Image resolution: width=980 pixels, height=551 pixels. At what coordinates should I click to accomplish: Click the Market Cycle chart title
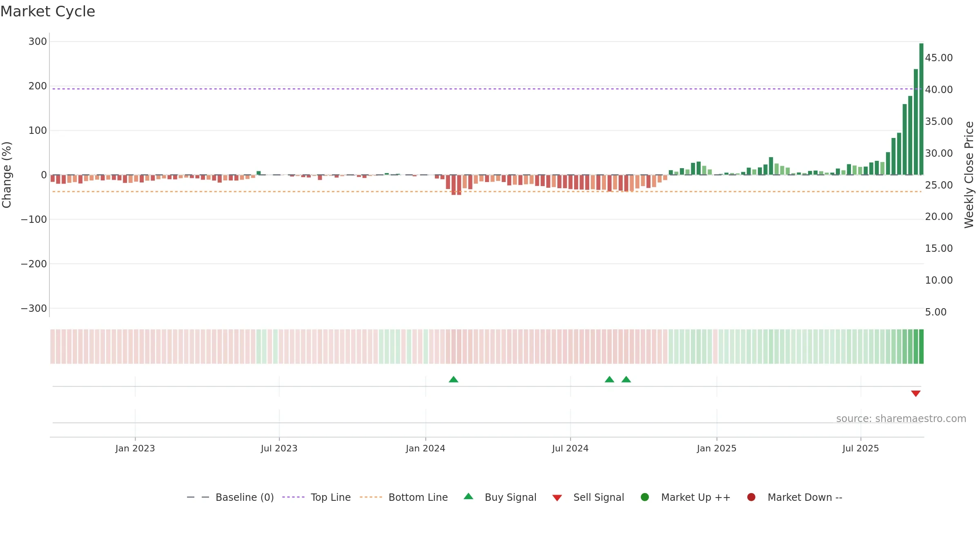click(48, 11)
